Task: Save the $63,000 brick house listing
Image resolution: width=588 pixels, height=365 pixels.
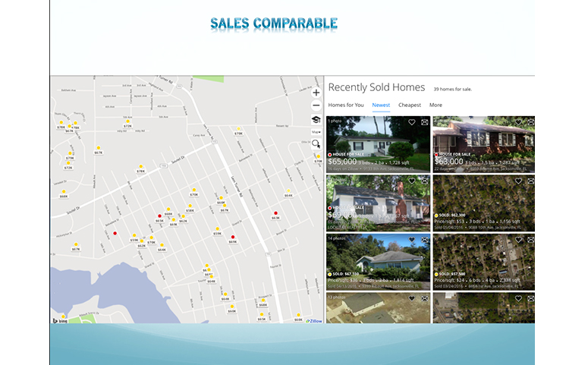Action: coord(518,122)
